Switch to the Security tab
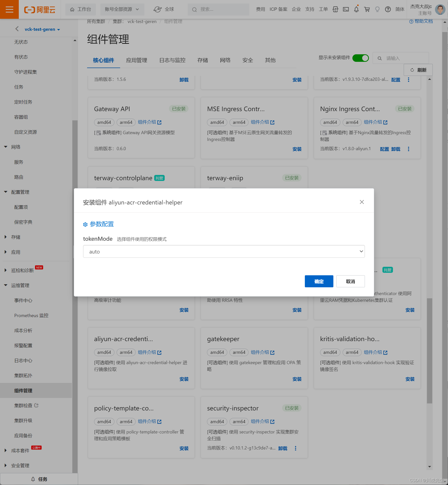The image size is (448, 485). (x=248, y=60)
